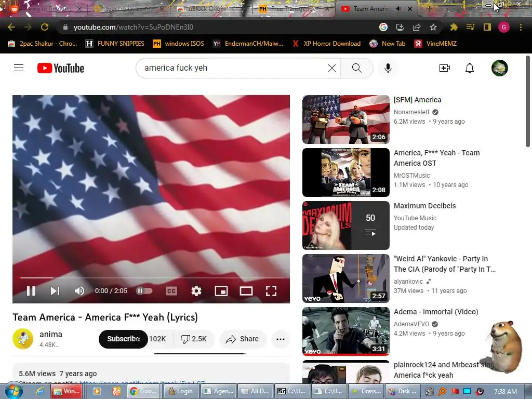The image size is (532, 399).
Task: Mute the video volume
Action: tap(79, 291)
